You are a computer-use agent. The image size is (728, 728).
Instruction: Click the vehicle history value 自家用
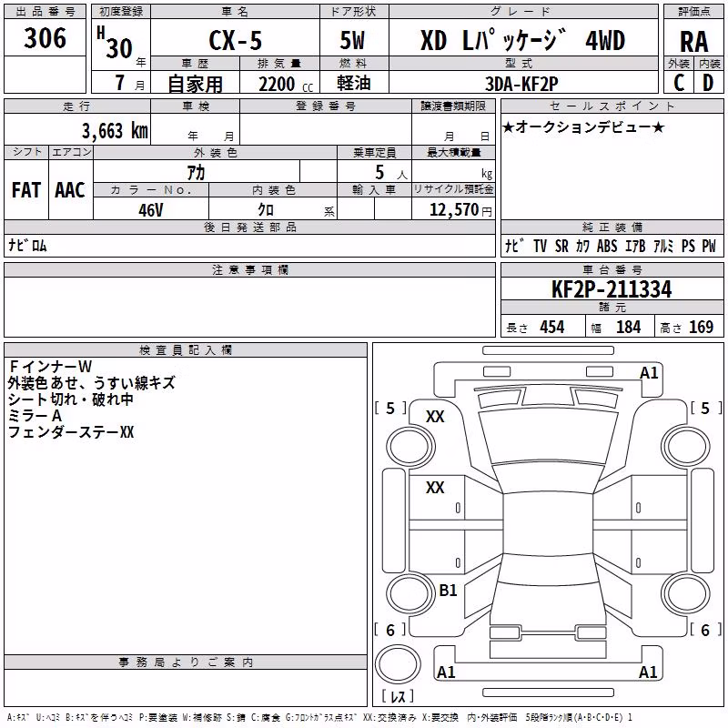tap(195, 84)
